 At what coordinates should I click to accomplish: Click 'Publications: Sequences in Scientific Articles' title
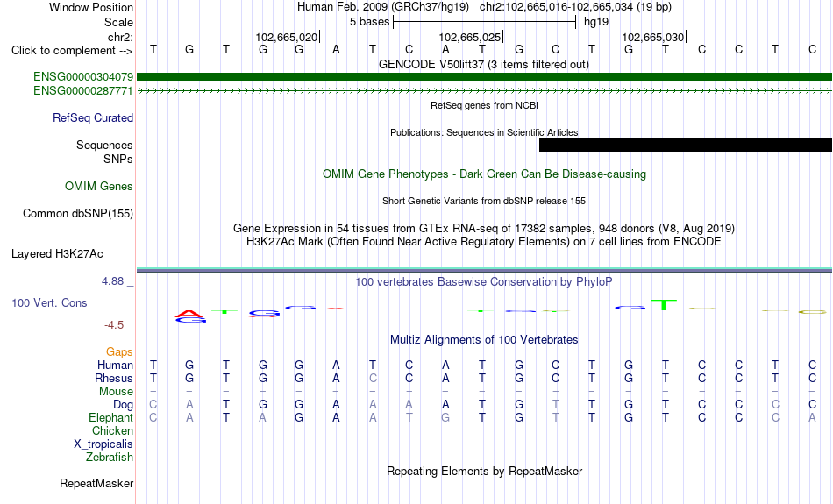484,132
